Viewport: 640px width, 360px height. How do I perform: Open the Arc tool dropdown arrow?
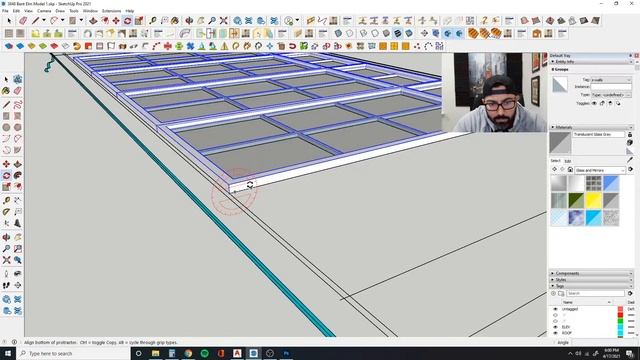pos(62,20)
